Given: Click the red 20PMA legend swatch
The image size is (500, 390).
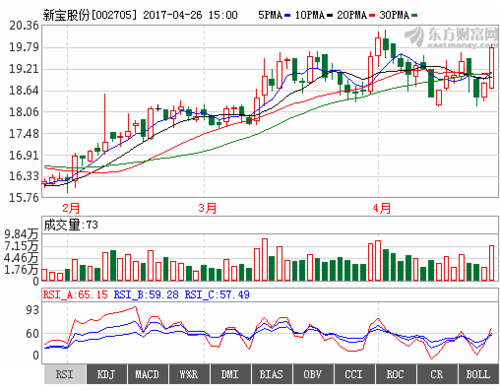Looking at the screenshot, I should click(372, 15).
